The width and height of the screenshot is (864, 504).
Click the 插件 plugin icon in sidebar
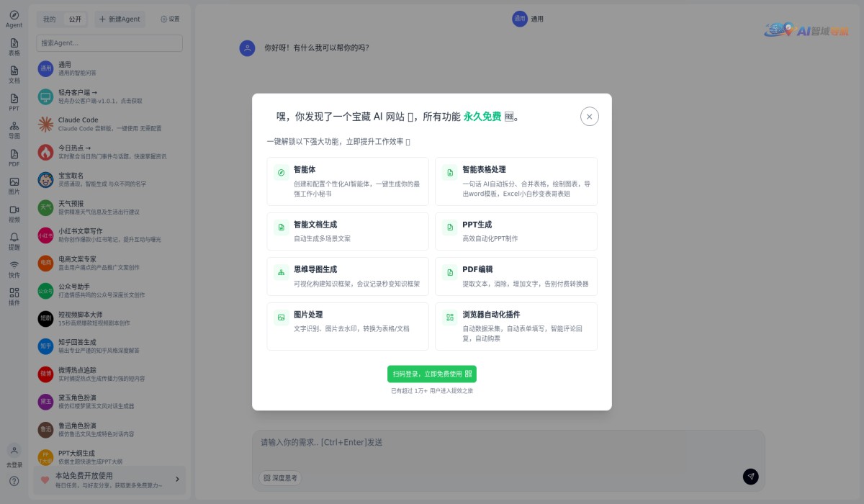[x=14, y=297]
